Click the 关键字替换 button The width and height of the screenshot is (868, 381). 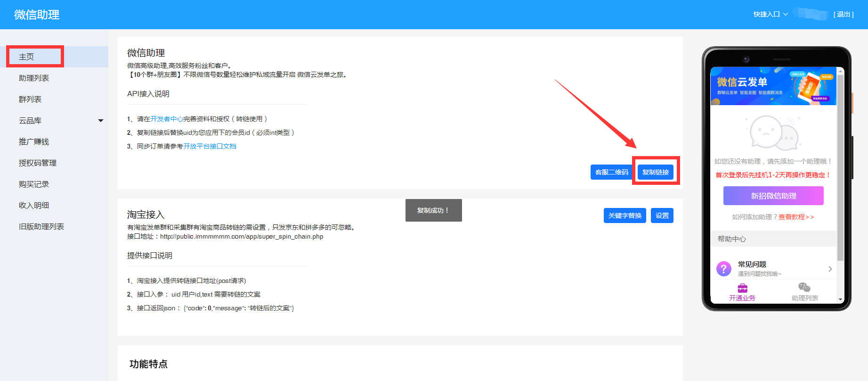pyautogui.click(x=625, y=215)
